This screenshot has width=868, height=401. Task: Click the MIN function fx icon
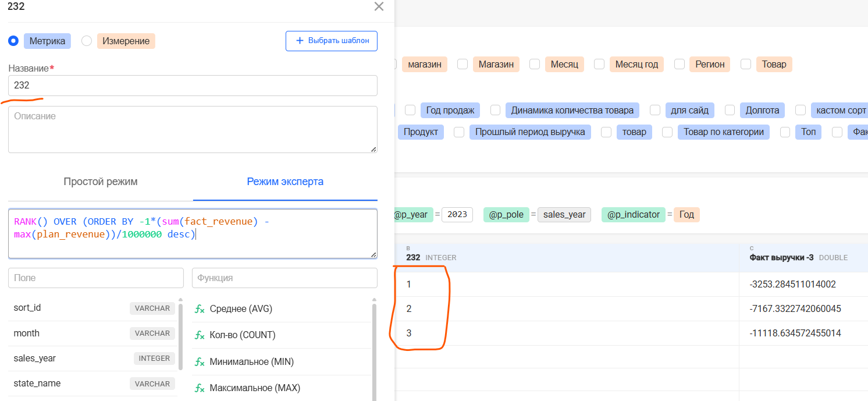[x=200, y=362]
